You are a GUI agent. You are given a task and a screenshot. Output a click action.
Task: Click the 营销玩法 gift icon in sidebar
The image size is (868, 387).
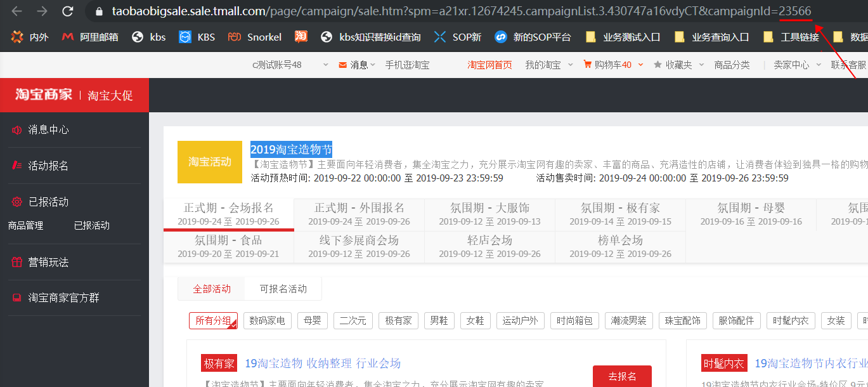(x=17, y=262)
